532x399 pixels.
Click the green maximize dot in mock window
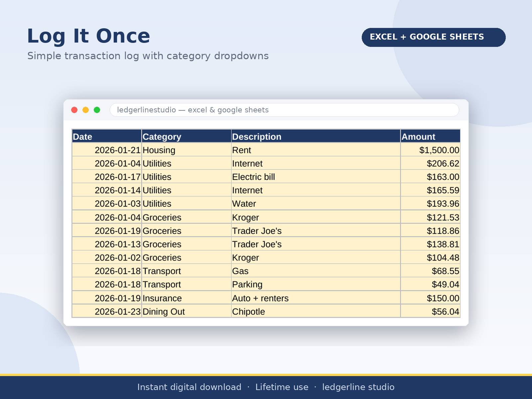pyautogui.click(x=97, y=110)
